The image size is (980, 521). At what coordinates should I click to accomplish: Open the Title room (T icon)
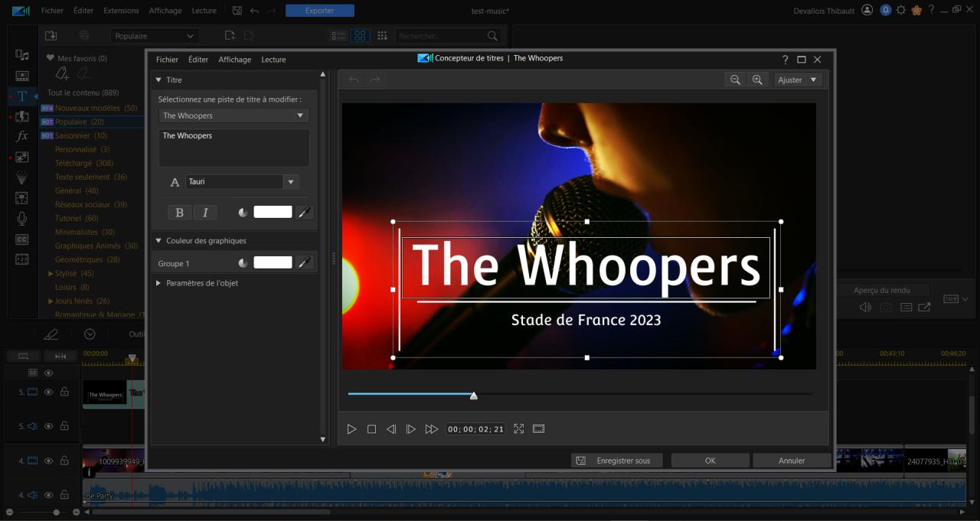[x=22, y=96]
